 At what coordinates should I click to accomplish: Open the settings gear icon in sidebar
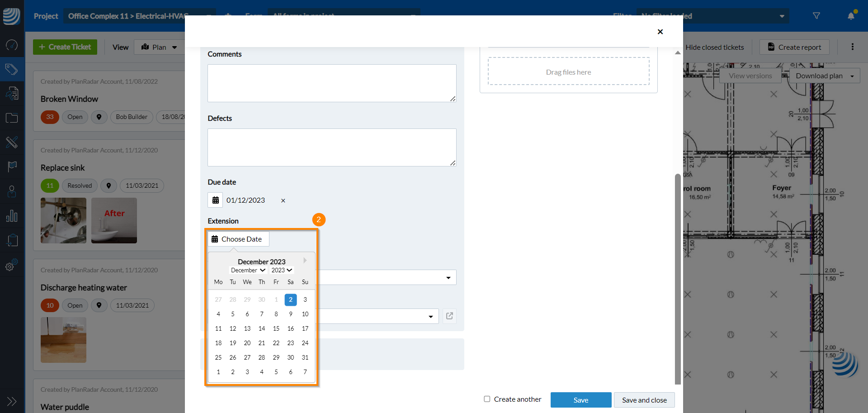click(x=12, y=265)
